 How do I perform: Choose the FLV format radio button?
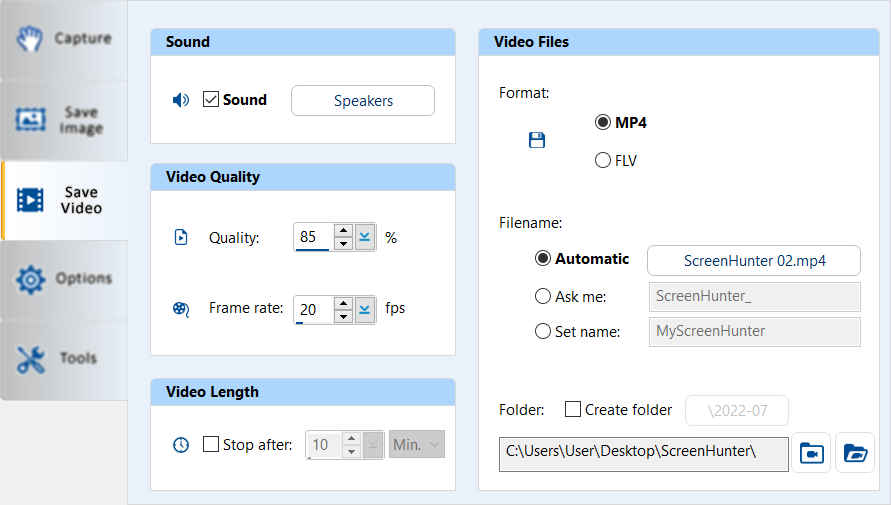[x=603, y=160]
